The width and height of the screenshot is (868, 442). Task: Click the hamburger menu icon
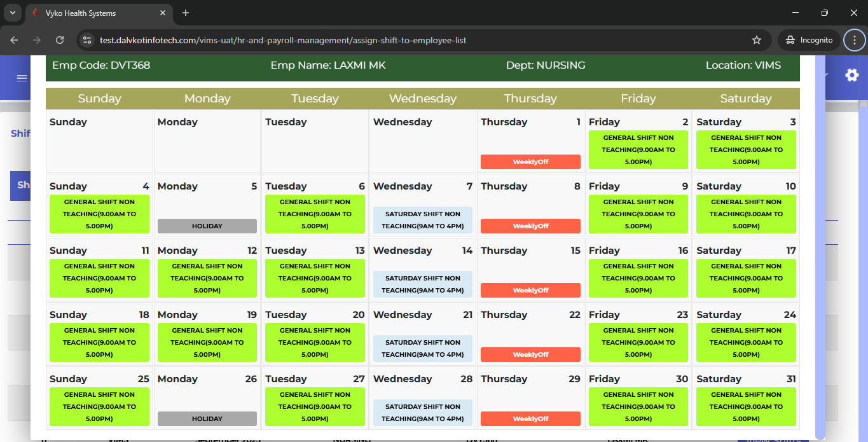coord(22,78)
